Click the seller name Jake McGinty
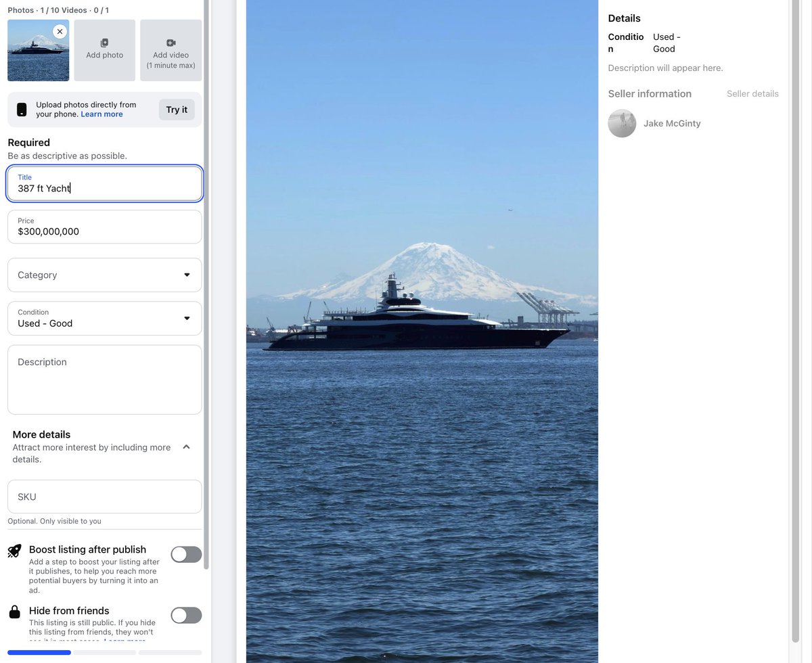This screenshot has width=812, height=663. (672, 123)
